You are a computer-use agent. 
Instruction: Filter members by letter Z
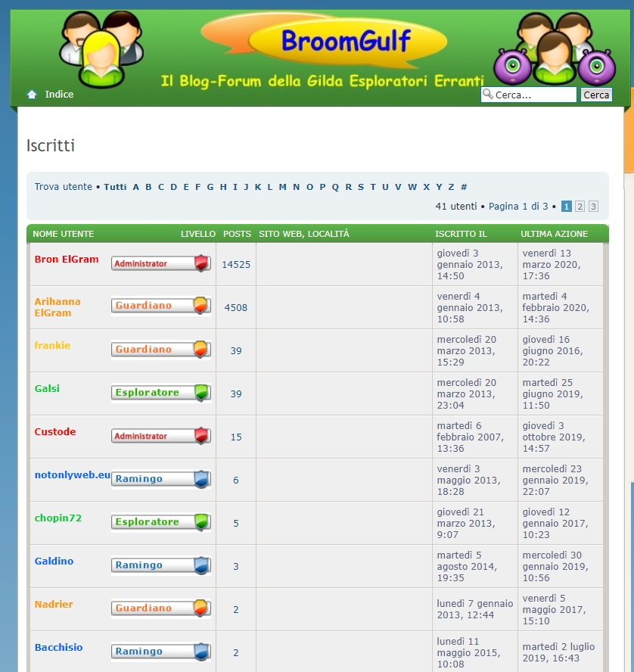point(451,187)
